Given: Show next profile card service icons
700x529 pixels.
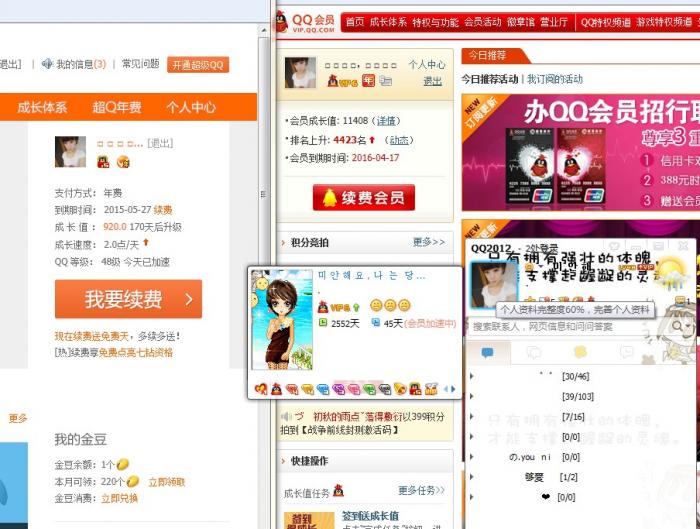Looking at the screenshot, I should (x=454, y=389).
